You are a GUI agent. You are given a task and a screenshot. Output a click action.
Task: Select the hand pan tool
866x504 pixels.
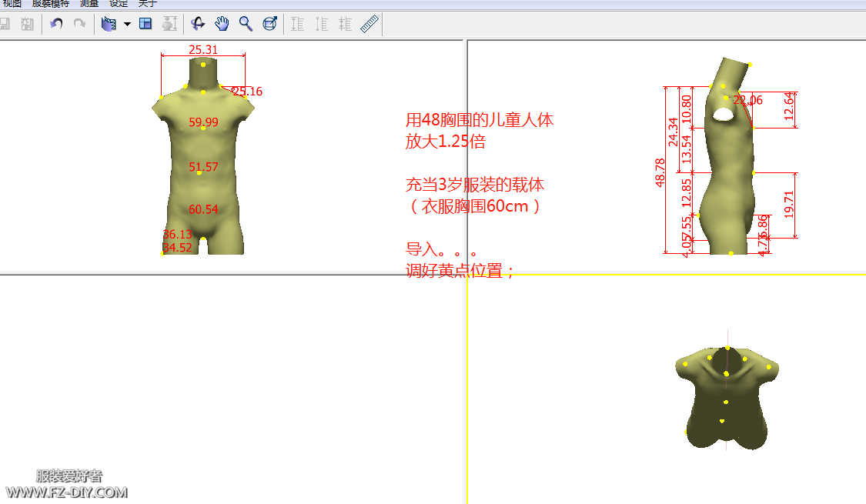pyautogui.click(x=222, y=24)
